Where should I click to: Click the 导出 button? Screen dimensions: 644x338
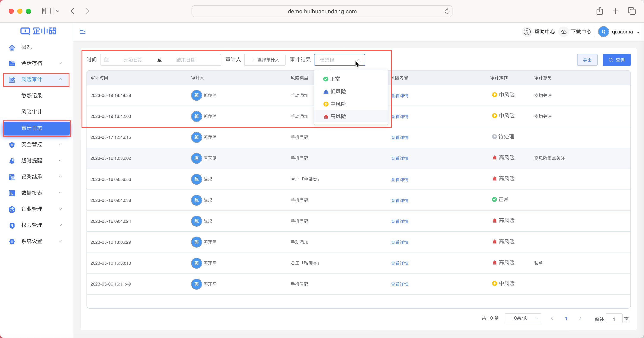[587, 60]
